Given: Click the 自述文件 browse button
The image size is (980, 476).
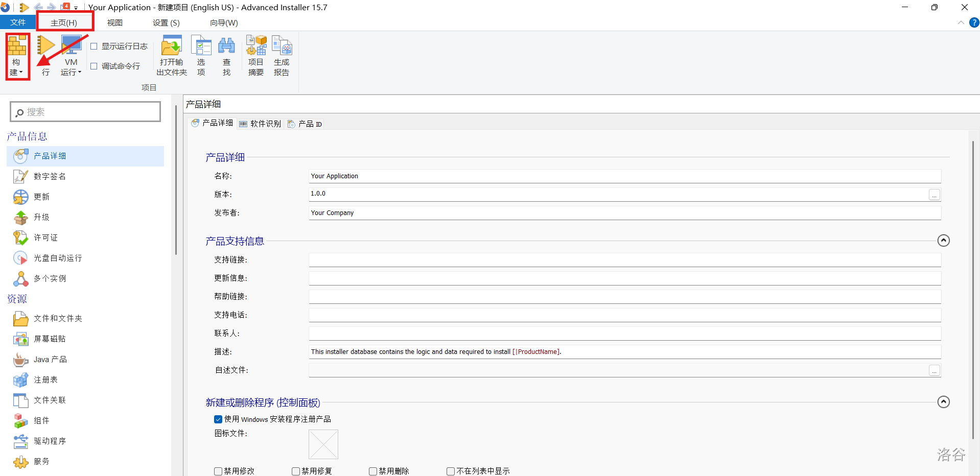Looking at the screenshot, I should [x=934, y=370].
